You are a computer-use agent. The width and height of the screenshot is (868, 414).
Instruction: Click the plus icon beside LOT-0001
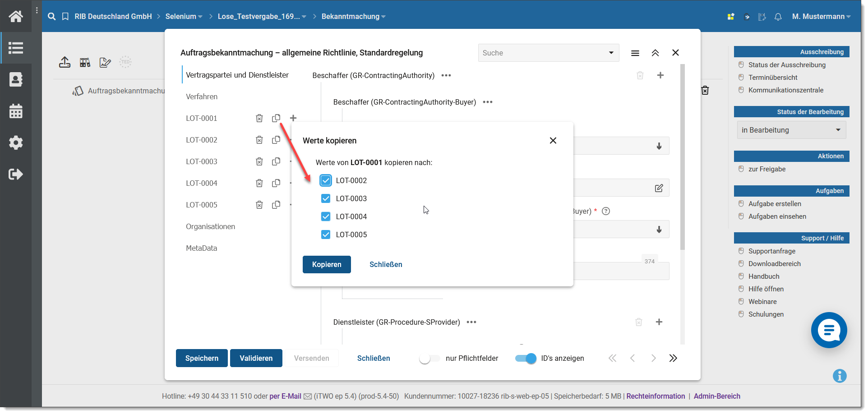[x=293, y=118]
